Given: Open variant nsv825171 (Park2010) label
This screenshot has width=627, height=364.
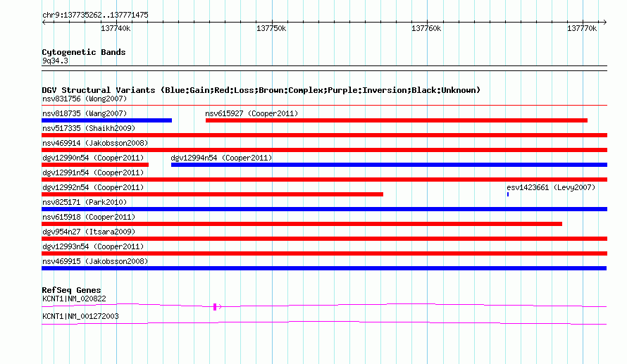Looking at the screenshot, I should point(85,202).
